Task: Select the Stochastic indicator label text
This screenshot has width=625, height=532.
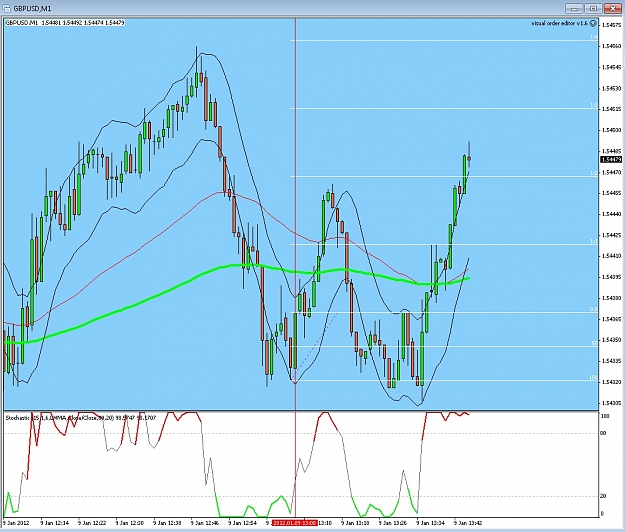Action: (x=81, y=418)
